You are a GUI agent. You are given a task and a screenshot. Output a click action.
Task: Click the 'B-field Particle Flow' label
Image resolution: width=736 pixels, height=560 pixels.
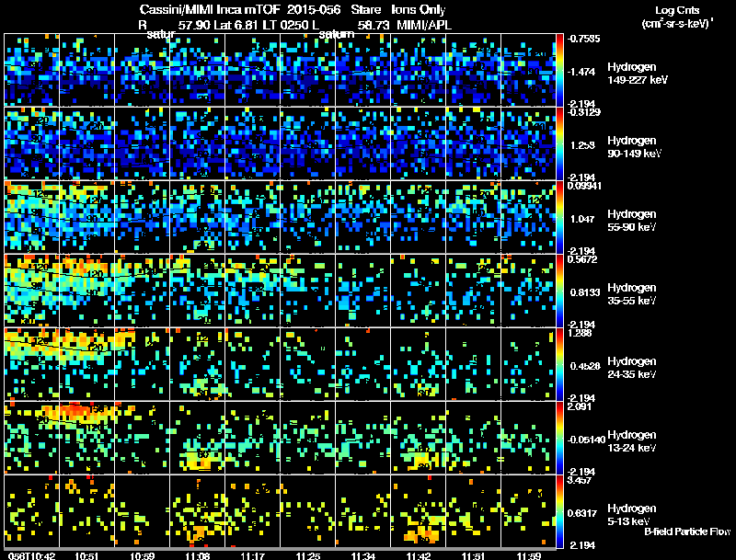pyautogui.click(x=687, y=531)
